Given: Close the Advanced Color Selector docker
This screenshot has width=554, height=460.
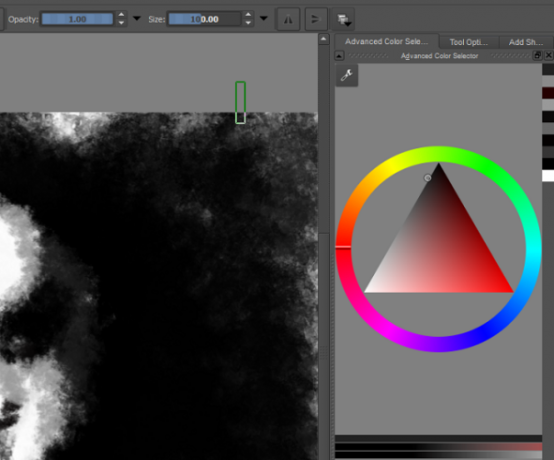Looking at the screenshot, I should coord(548,55).
